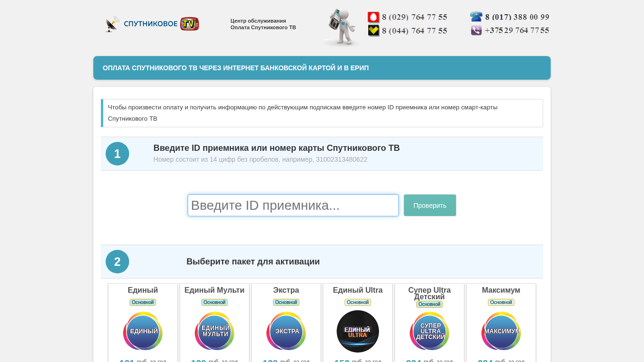This screenshot has width=644, height=362.
Task: Click the Супер Ultra Детский package title
Action: point(429,293)
